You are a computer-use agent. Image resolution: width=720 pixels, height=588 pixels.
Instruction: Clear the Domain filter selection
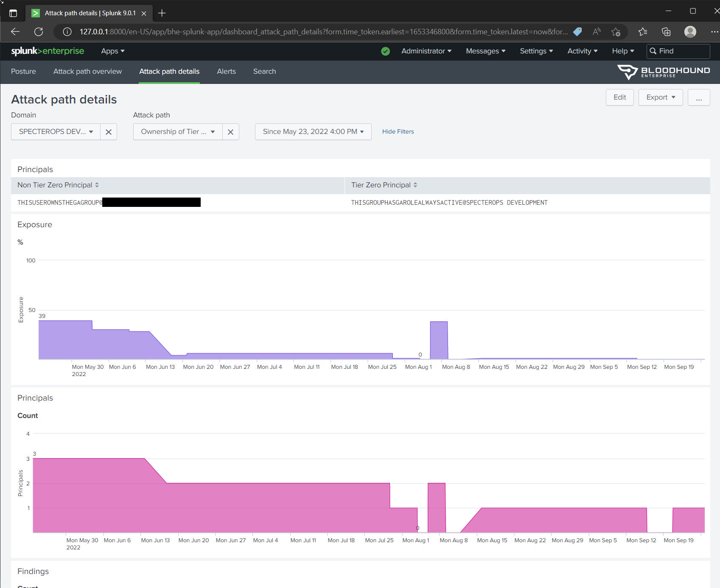(109, 132)
